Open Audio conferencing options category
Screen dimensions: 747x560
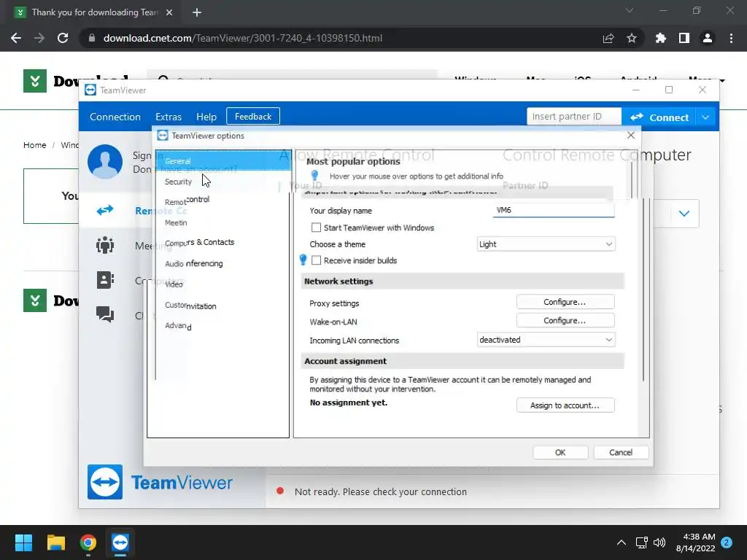click(193, 263)
